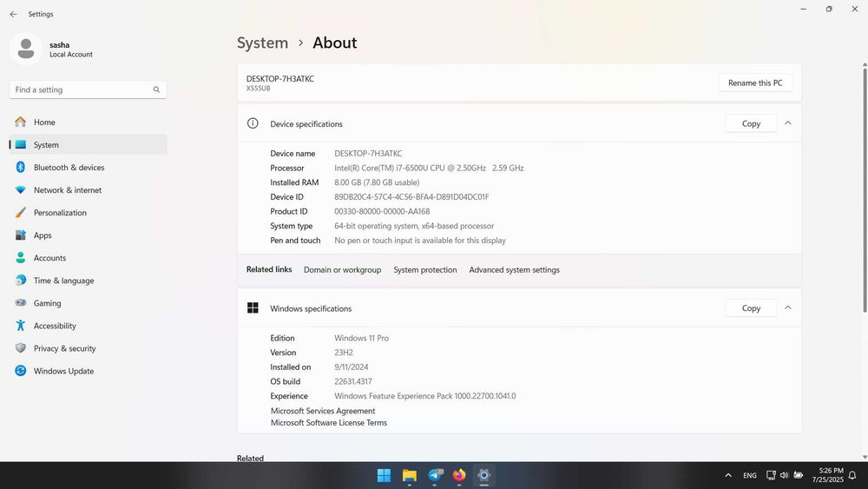Click the Installed RAM value 8.00 GB
The width and height of the screenshot is (868, 489).
(377, 182)
